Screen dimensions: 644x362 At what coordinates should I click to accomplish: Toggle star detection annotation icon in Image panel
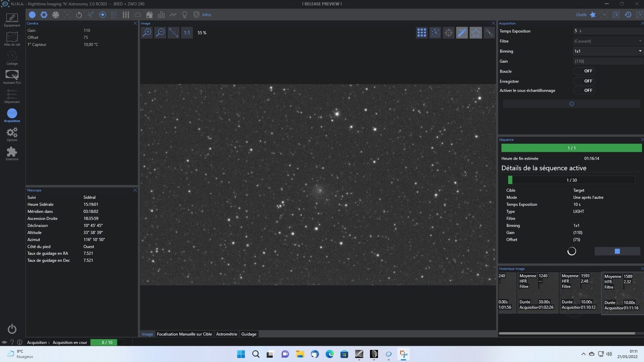pyautogui.click(x=435, y=33)
